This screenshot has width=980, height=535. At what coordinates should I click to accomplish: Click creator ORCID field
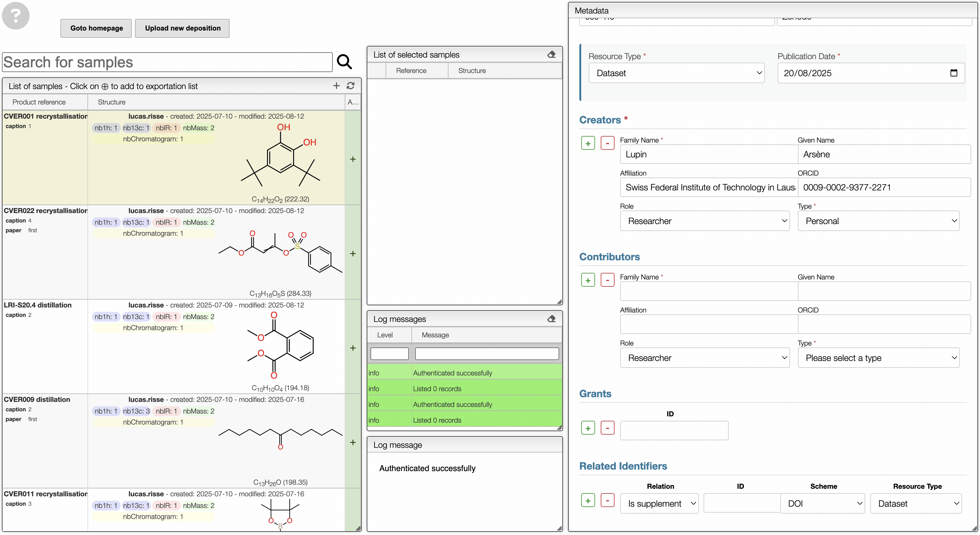[884, 187]
